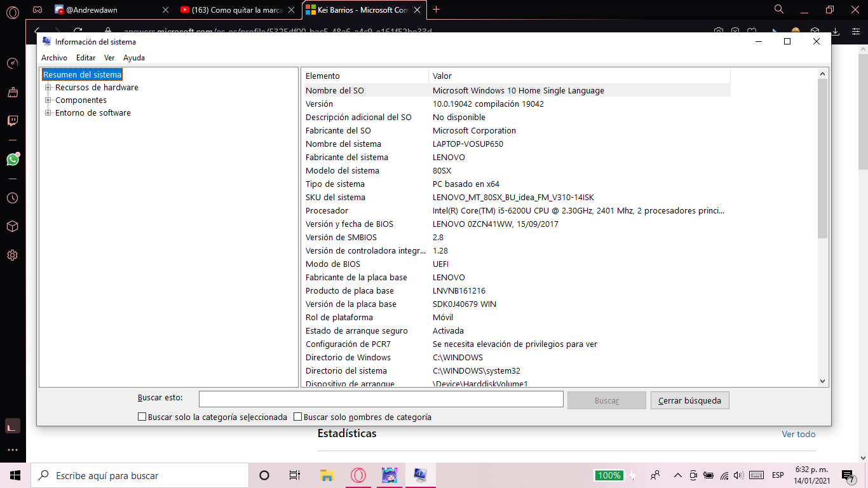Viewport: 868px width, 488px height.
Task: Switch to Como quitar la marca tab
Action: [x=238, y=10]
